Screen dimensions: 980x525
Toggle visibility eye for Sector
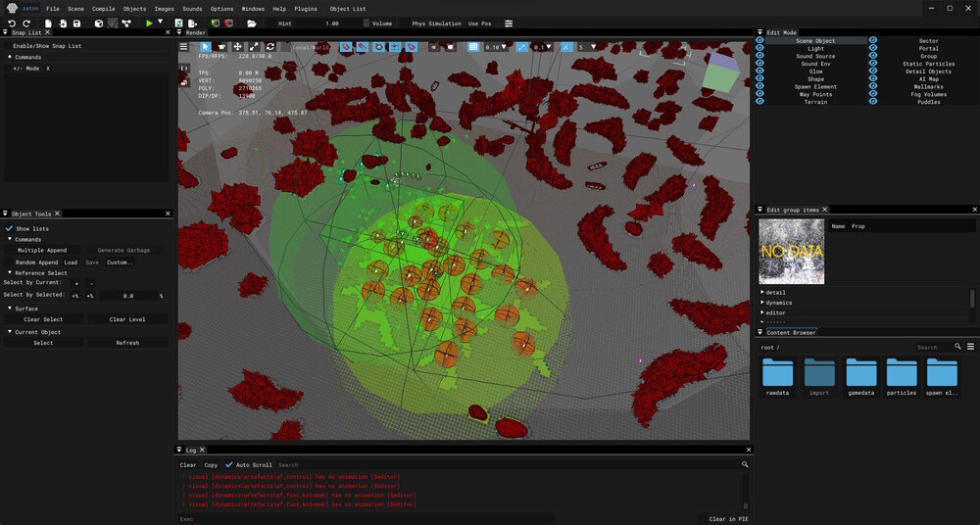(873, 40)
